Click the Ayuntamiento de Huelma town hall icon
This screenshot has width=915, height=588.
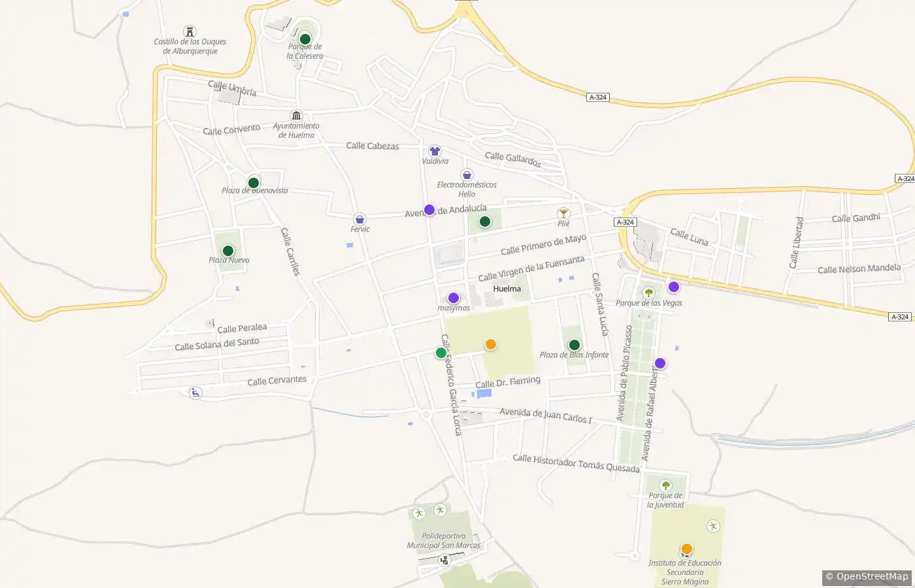coord(296,116)
